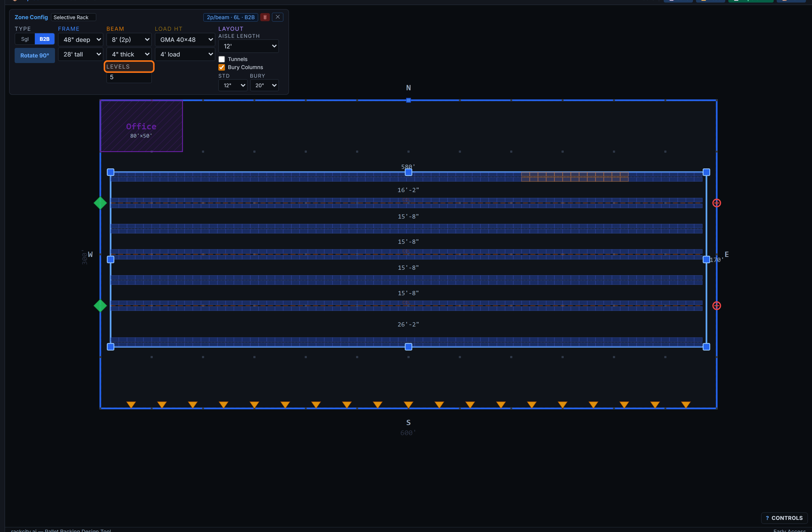Select the easternmost orange dock door triangle
Image resolution: width=812 pixels, height=532 pixels.
[x=686, y=404]
